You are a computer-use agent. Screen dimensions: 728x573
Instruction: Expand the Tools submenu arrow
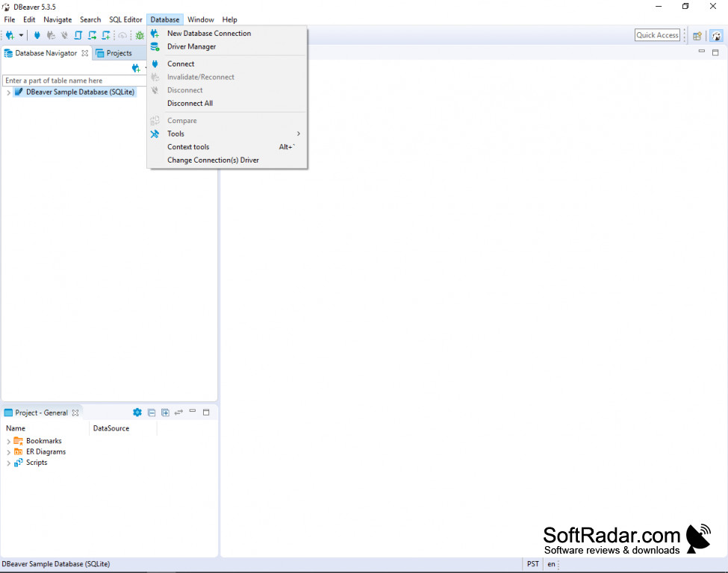pyautogui.click(x=299, y=134)
